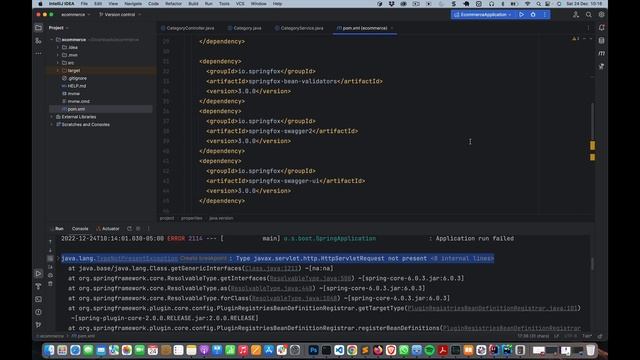Screen dimensions: 640x360
Task: Click the Create breakpoint link
Action: pyautogui.click(x=203, y=258)
